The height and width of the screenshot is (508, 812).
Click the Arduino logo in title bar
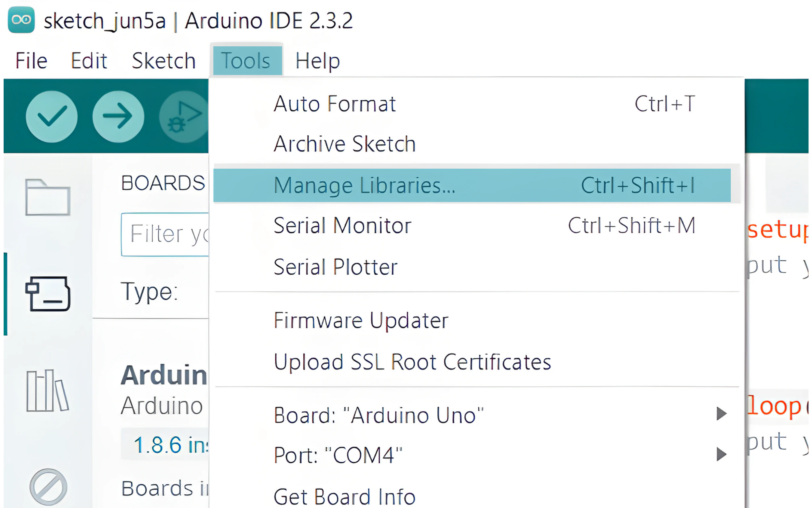coord(21,20)
